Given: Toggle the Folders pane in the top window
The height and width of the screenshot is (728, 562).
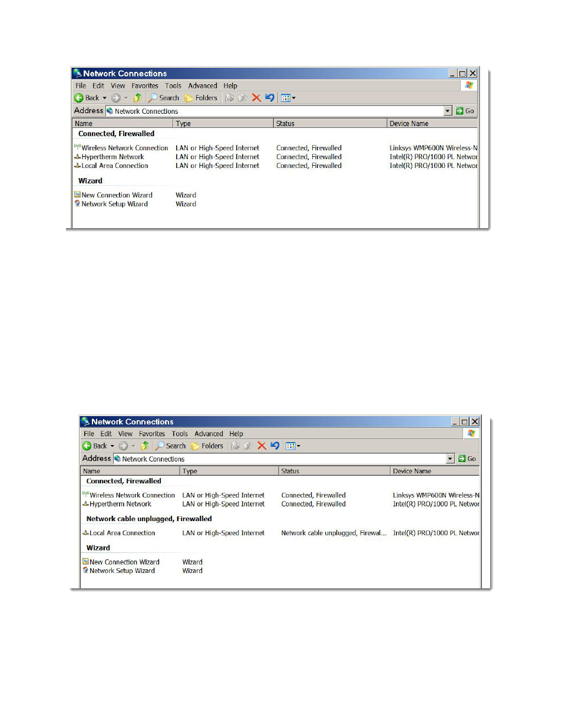Looking at the screenshot, I should [201, 98].
